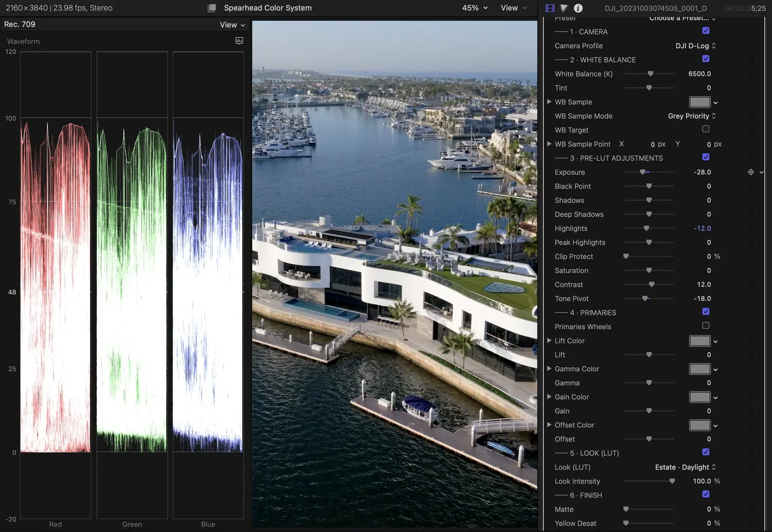Image resolution: width=772 pixels, height=532 pixels.
Task: Open the Info inspector icon
Action: 578,8
